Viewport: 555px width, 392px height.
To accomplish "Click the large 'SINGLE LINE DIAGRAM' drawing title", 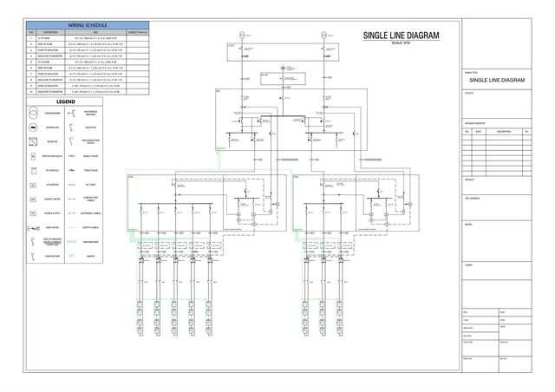I will point(401,36).
